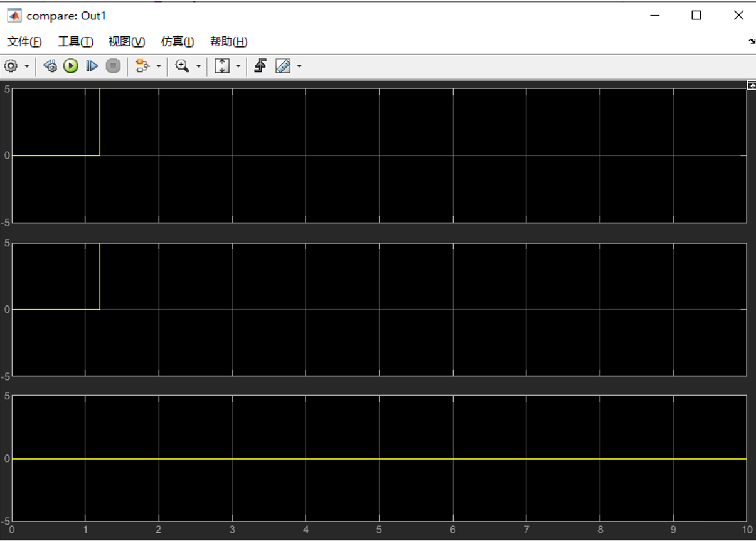
Task: Minimize the compare: Out1 window
Action: pyautogui.click(x=655, y=16)
